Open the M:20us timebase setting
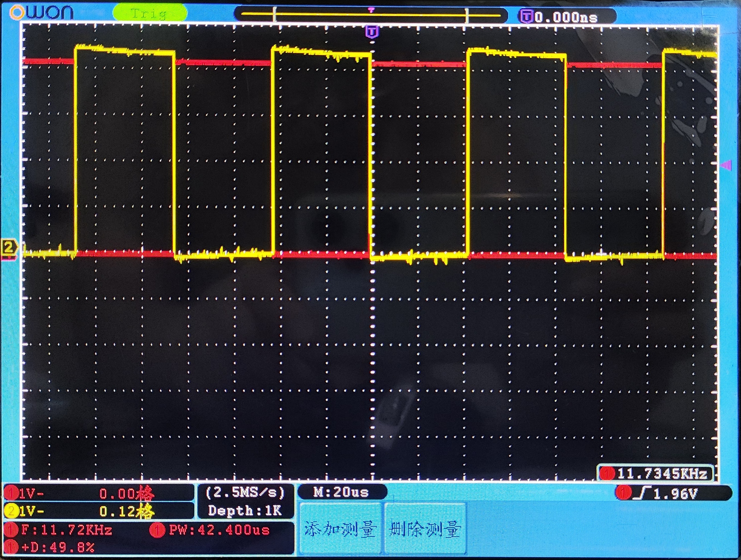Screen dimensions: 741x560 pyautogui.click(x=341, y=492)
